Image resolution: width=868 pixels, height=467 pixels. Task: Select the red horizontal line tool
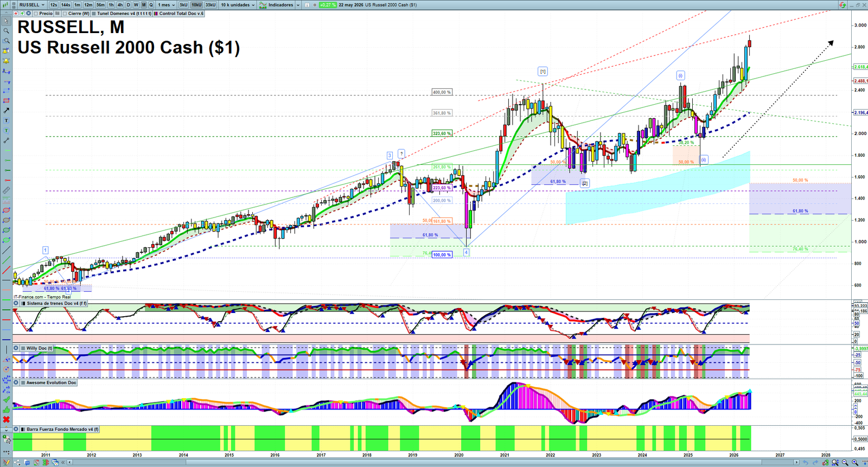[7, 180]
